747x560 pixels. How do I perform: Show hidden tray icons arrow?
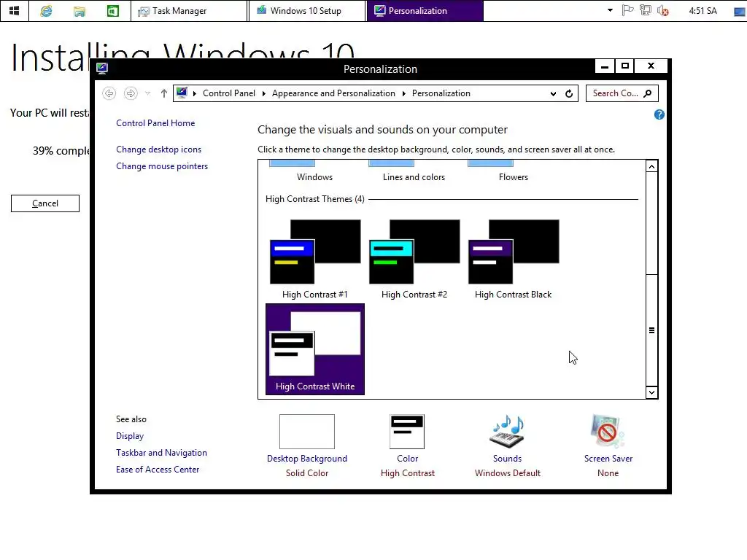coord(610,10)
